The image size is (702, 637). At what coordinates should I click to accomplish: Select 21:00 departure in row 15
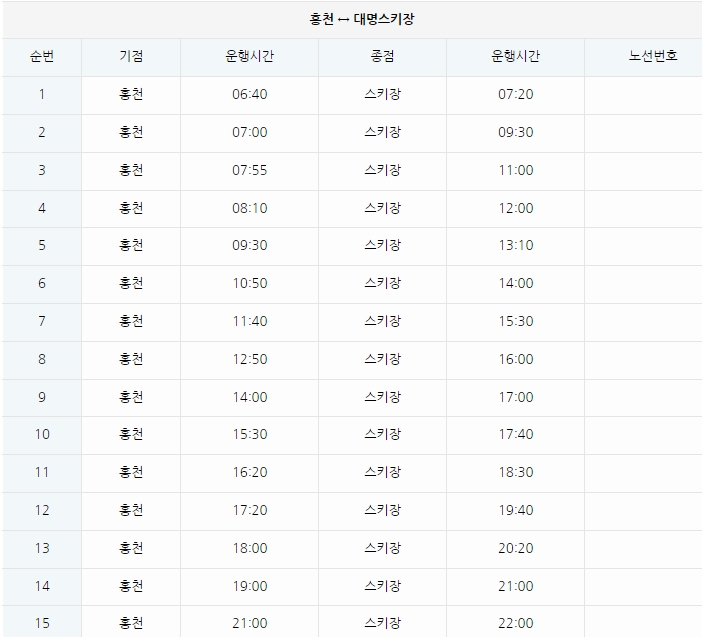pos(249,623)
